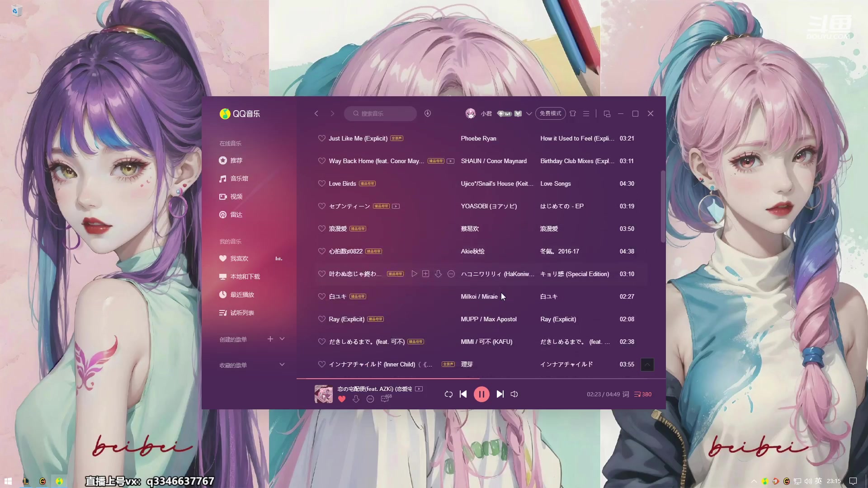Open the 音乐馆 music hall section

coord(239,178)
